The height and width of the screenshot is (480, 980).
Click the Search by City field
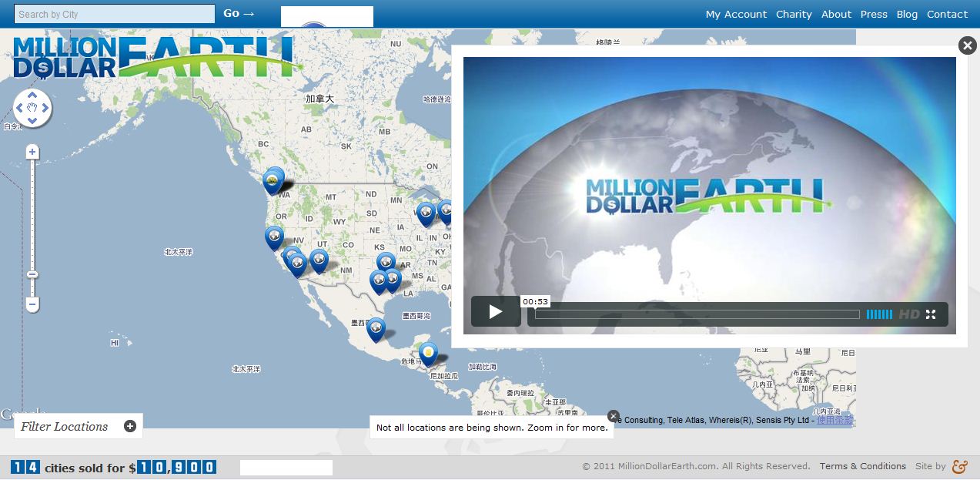coord(115,14)
